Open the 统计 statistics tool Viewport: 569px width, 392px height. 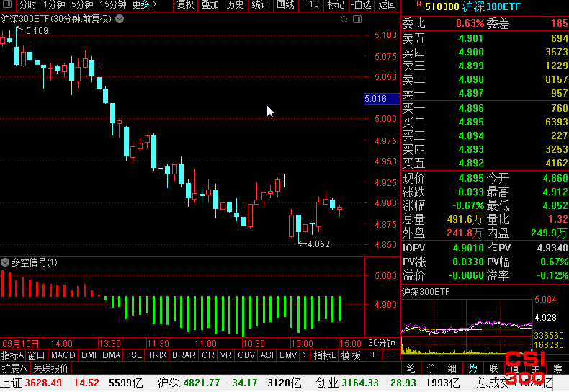(x=260, y=5)
